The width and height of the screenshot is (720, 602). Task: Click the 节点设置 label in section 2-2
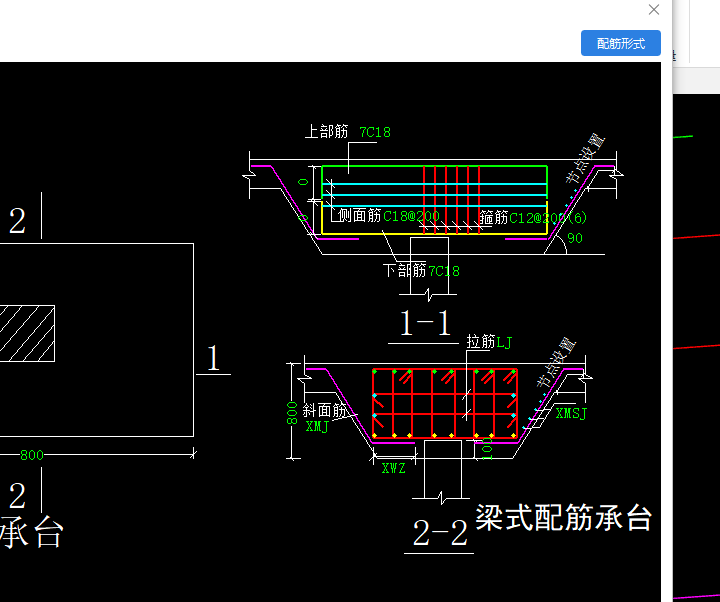click(556, 362)
